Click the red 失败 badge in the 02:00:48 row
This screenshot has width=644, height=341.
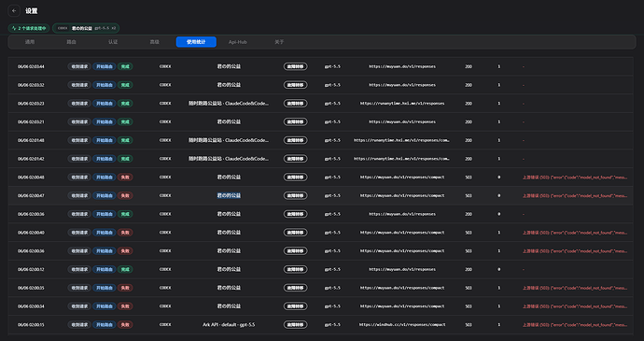pos(125,178)
